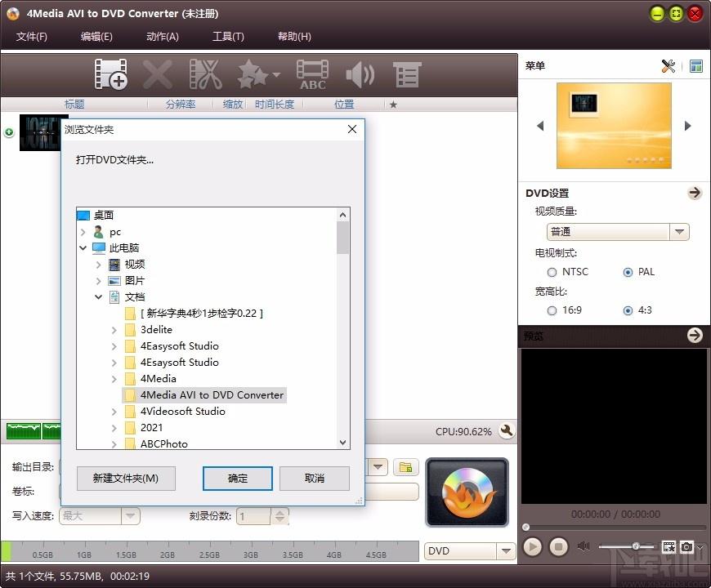Open menu edit tools icon
The height and width of the screenshot is (588, 711).
(668, 66)
